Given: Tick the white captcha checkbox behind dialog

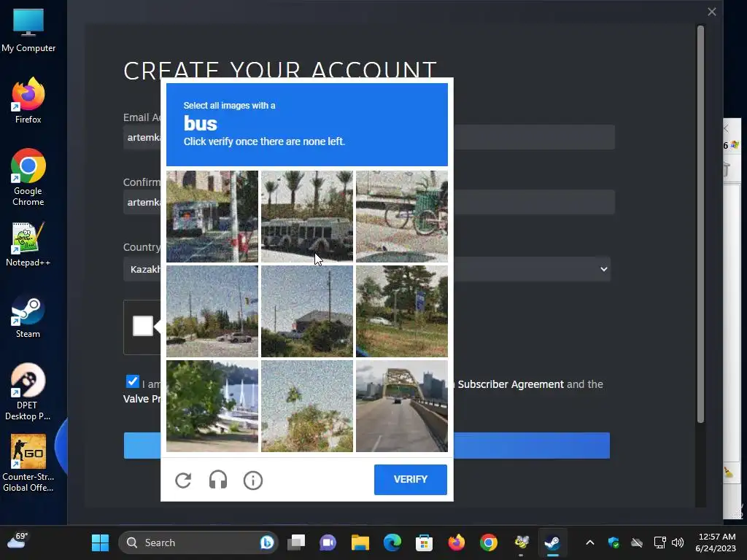Looking at the screenshot, I should click(x=142, y=326).
